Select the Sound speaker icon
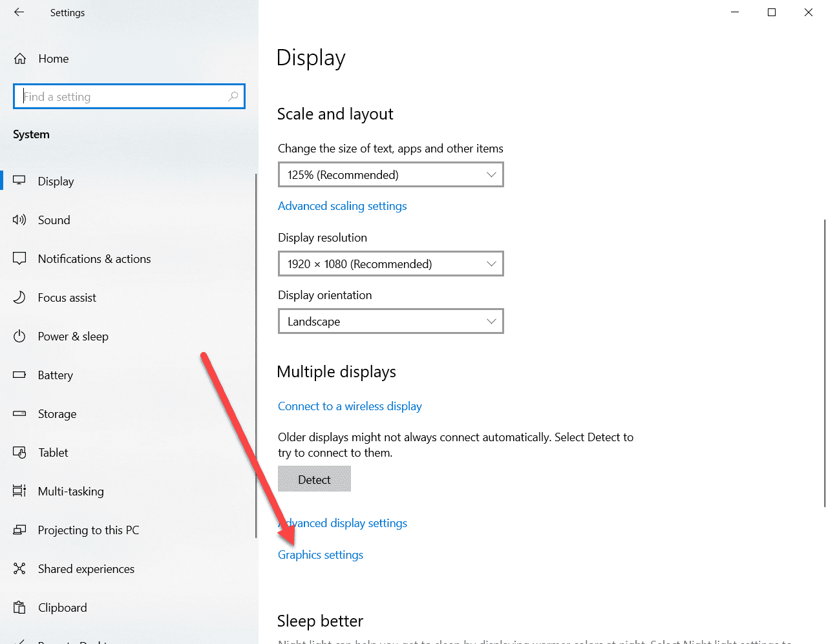This screenshot has width=826, height=644. 19,220
